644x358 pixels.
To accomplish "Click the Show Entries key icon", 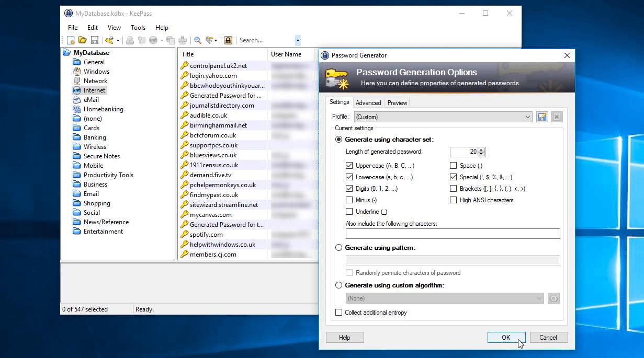I will (209, 40).
